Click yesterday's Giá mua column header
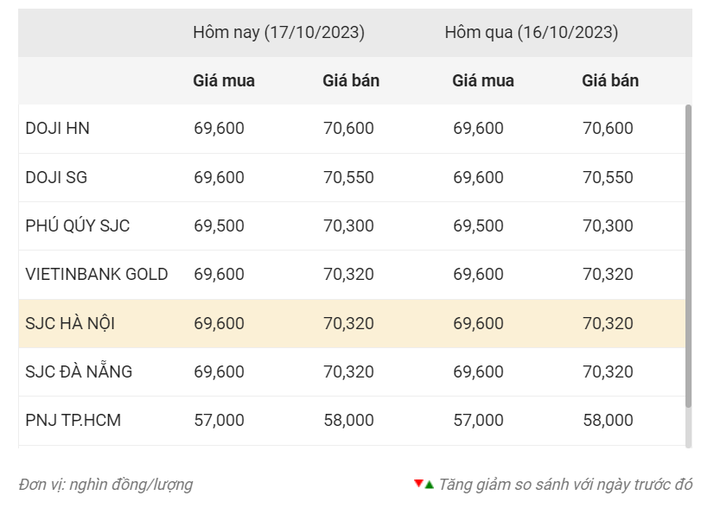This screenshot has width=720, height=508. click(483, 81)
